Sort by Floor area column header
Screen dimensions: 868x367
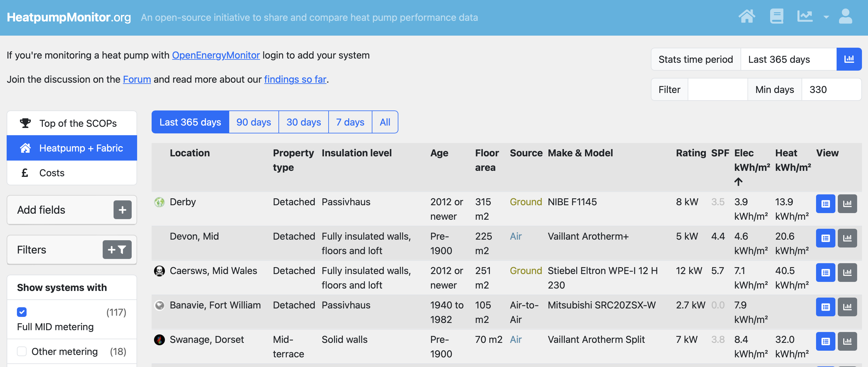click(487, 160)
